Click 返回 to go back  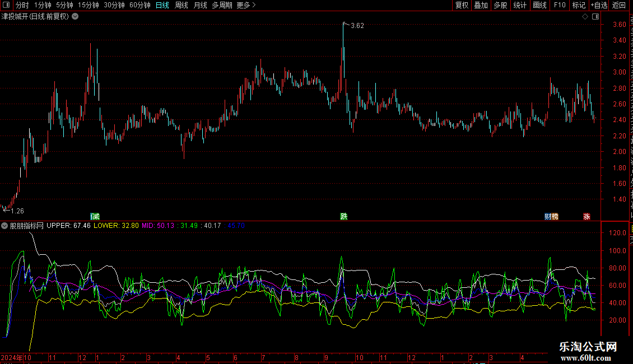pyautogui.click(x=619, y=5)
